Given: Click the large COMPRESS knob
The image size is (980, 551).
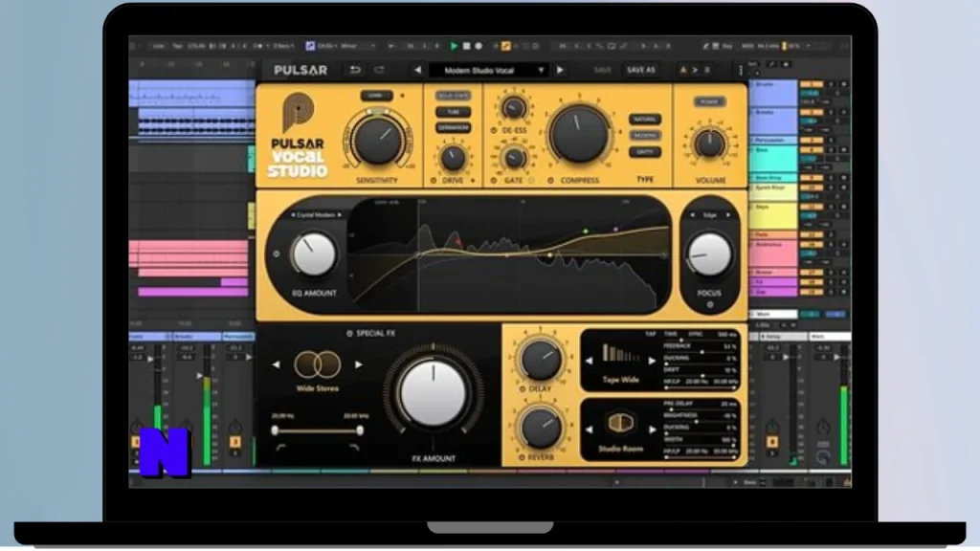Looking at the screenshot, I should pos(579,133).
